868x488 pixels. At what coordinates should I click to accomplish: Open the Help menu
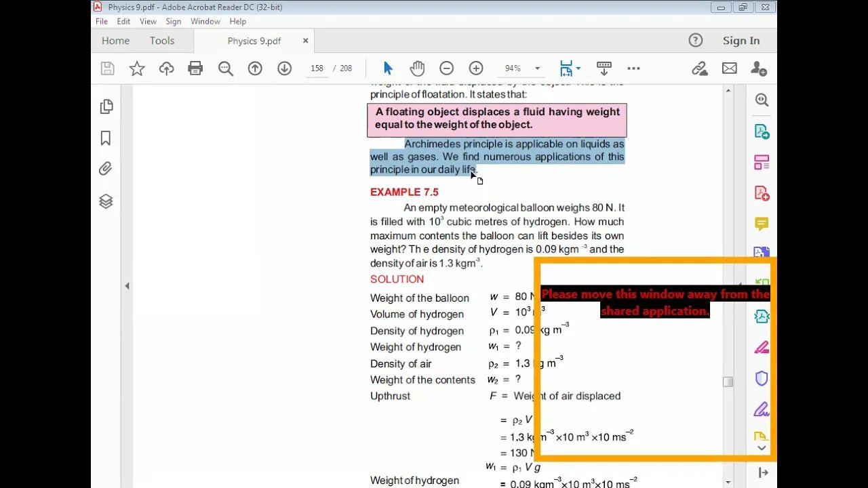237,21
